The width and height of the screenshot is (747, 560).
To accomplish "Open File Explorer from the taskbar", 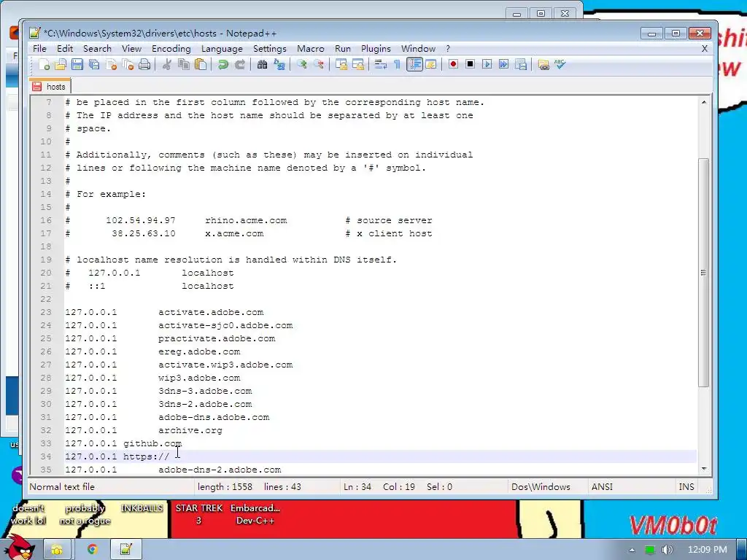I will (x=57, y=549).
